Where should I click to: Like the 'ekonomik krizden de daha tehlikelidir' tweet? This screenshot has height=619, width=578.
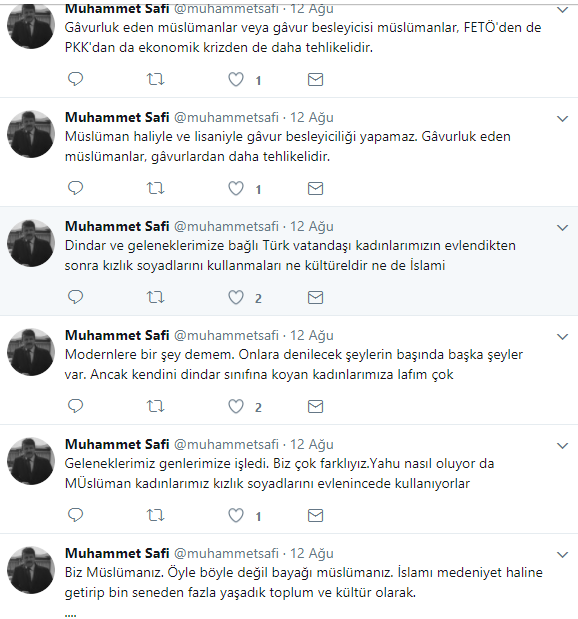pos(236,79)
